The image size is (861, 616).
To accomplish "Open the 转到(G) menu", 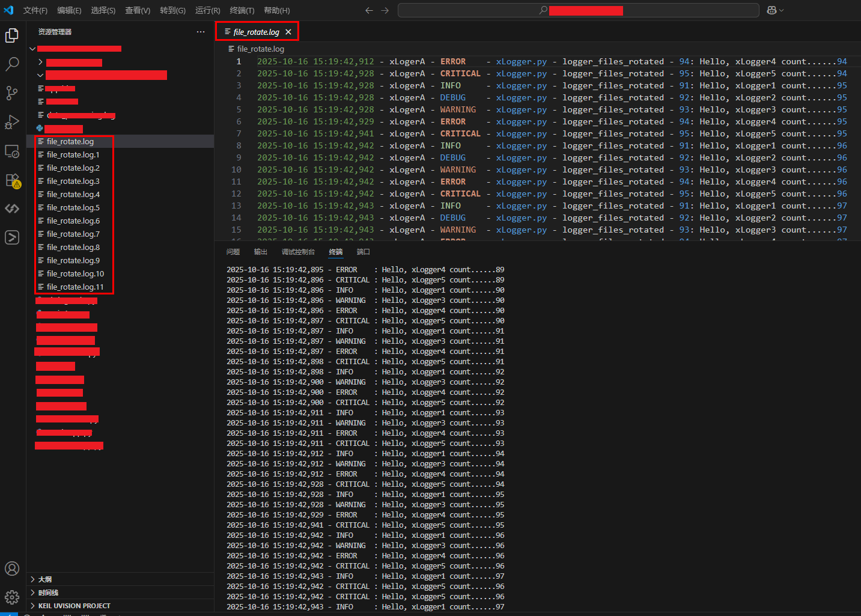I will coord(173,10).
